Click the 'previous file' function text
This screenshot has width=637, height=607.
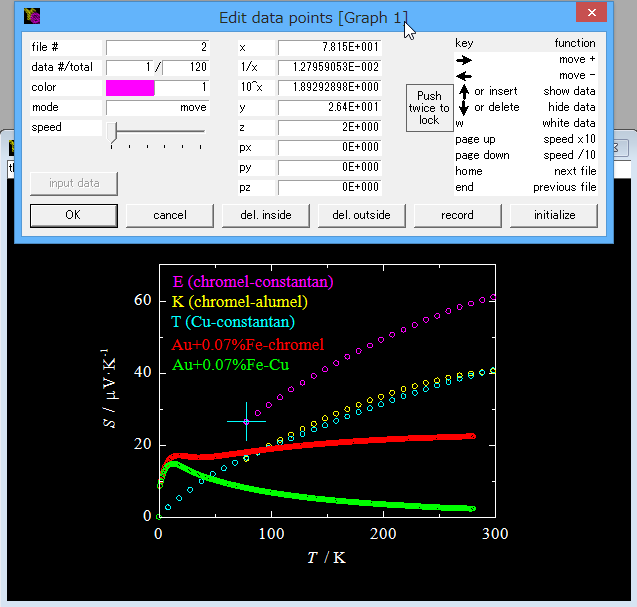pyautogui.click(x=565, y=187)
